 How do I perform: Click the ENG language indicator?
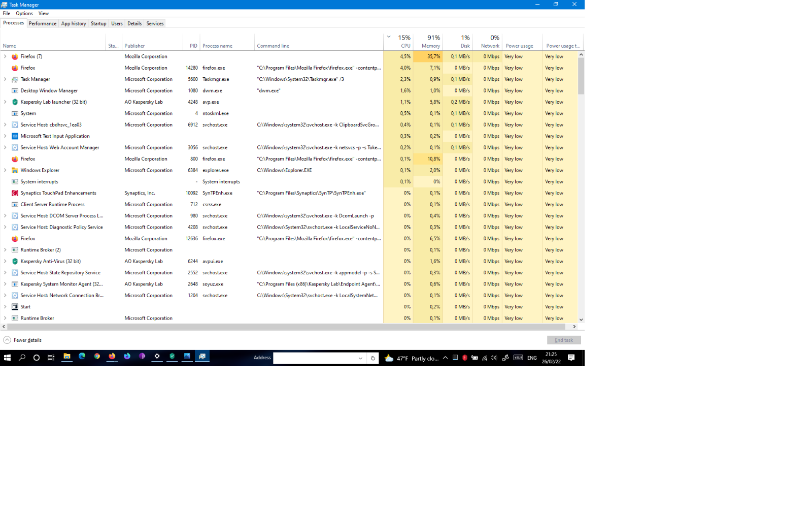pyautogui.click(x=532, y=358)
